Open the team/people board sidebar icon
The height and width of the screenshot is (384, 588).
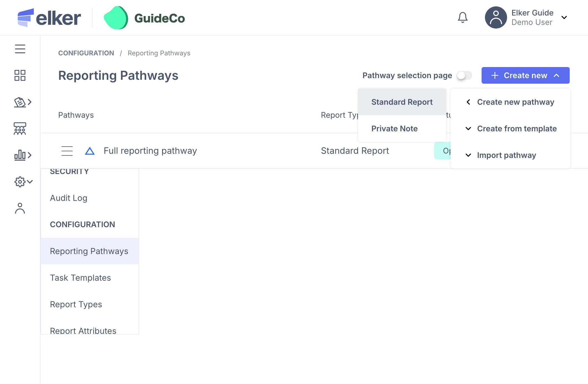point(20,129)
